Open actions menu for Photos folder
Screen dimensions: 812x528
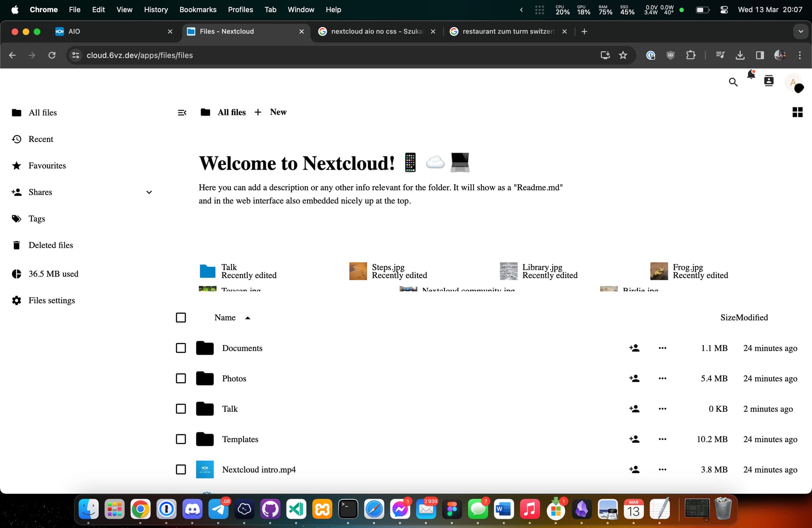click(662, 378)
